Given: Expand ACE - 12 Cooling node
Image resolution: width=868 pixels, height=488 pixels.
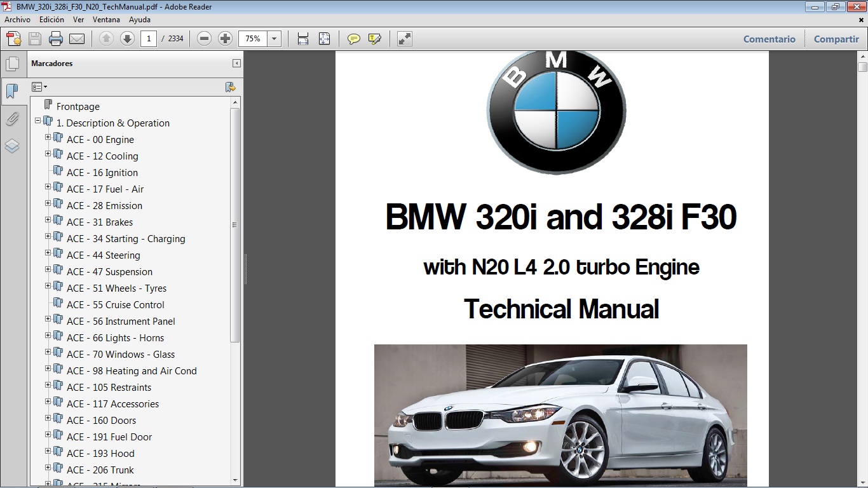Looking at the screenshot, I should pyautogui.click(x=48, y=153).
